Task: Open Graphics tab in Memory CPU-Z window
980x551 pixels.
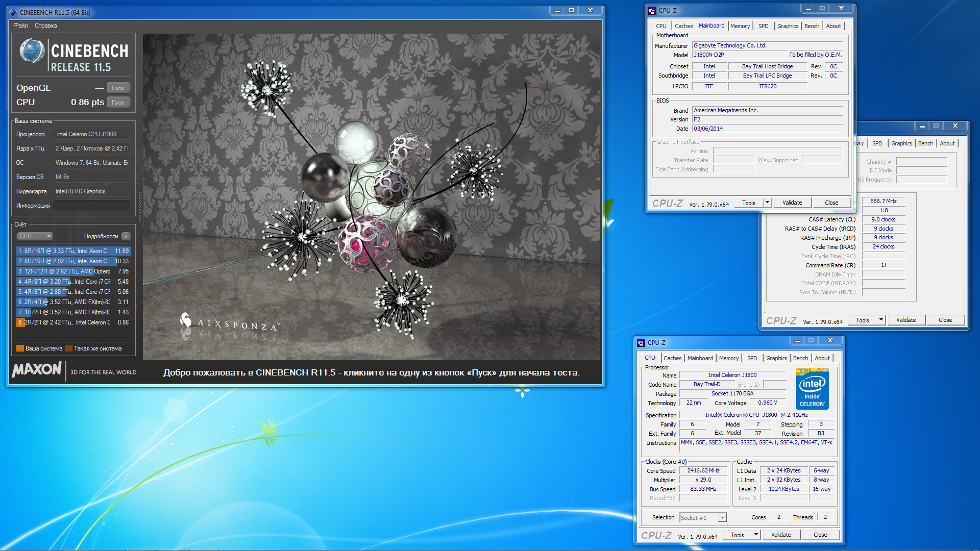Action: [x=901, y=143]
